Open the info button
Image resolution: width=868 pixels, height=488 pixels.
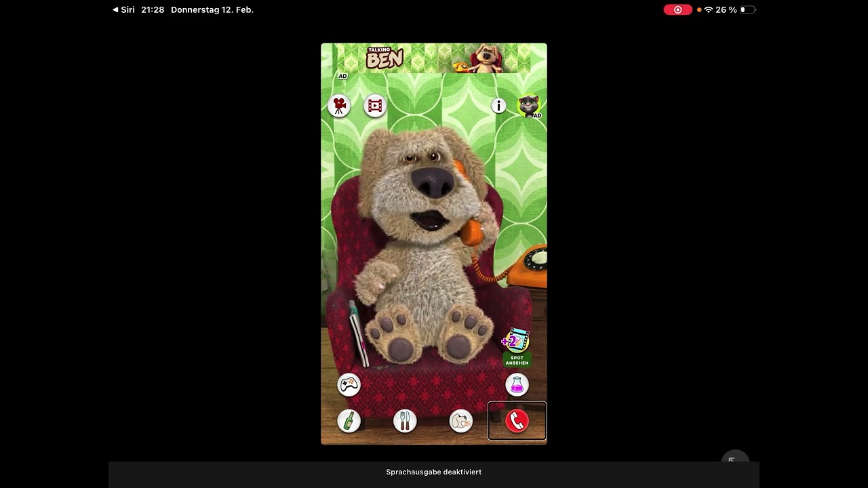coord(498,106)
